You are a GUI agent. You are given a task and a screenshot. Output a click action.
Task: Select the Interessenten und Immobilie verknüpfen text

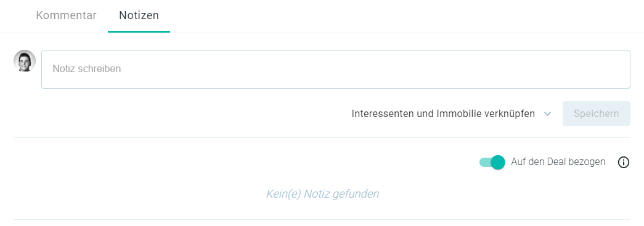(x=443, y=113)
